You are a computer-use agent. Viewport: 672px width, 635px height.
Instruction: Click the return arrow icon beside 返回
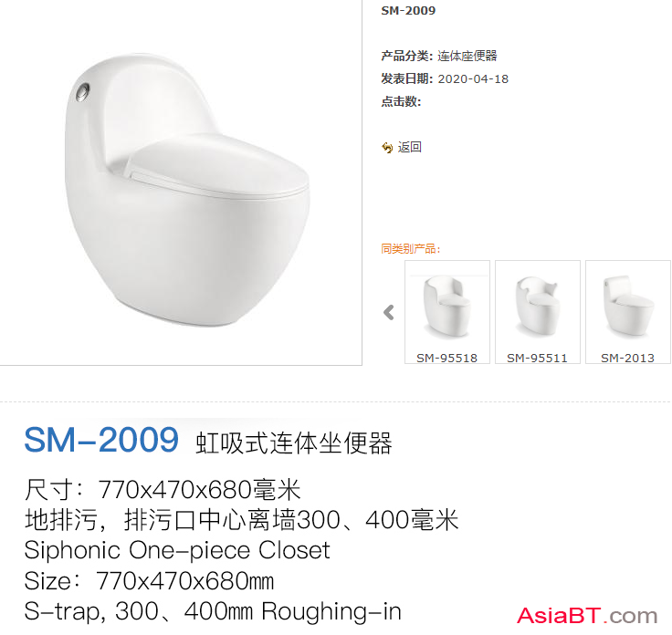387,148
